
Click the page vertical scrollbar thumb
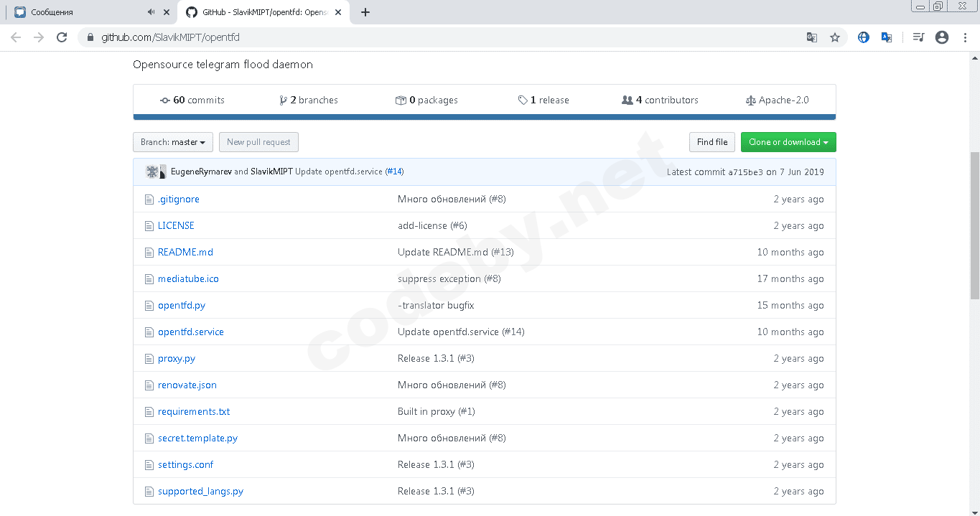coord(974,225)
